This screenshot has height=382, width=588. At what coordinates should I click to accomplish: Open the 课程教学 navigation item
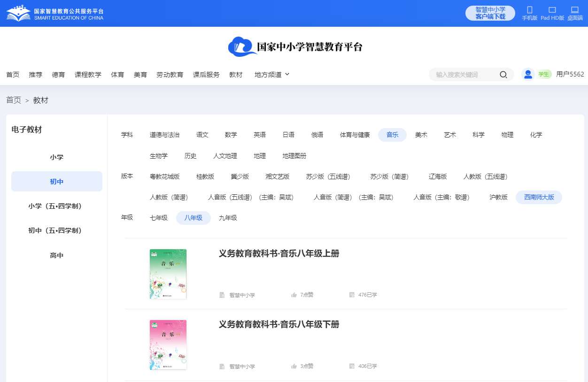88,75
